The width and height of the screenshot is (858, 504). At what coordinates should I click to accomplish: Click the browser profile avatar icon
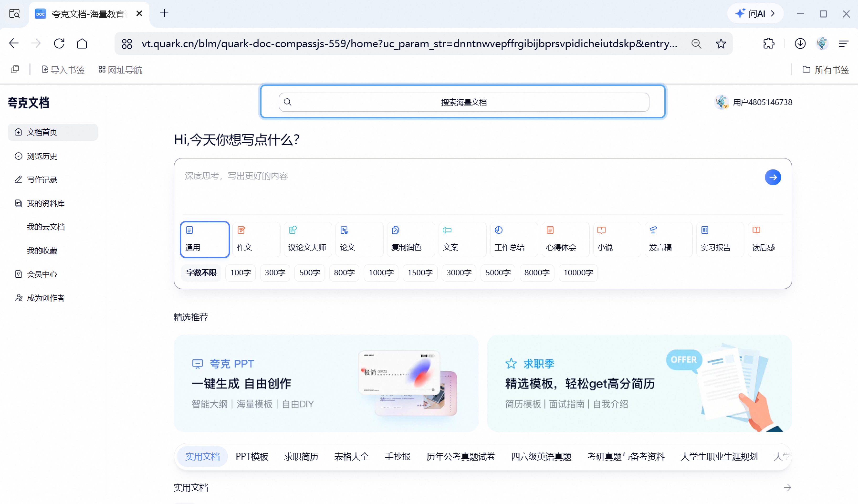point(822,44)
